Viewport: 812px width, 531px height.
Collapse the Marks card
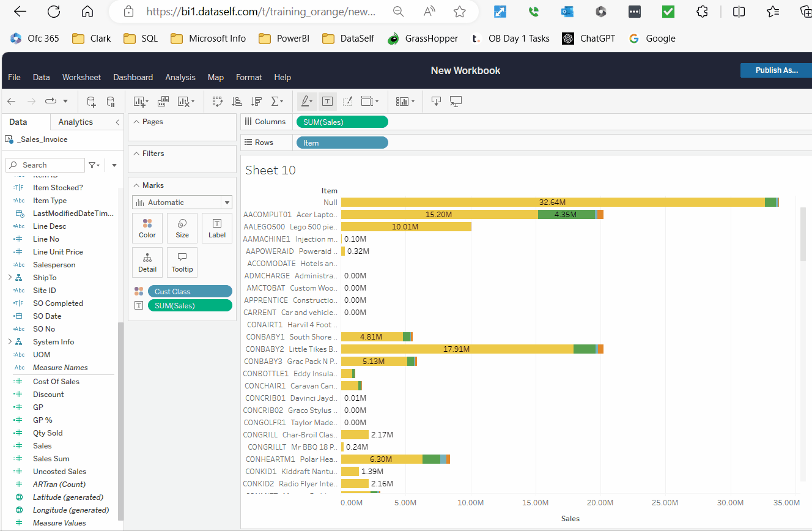click(x=136, y=185)
